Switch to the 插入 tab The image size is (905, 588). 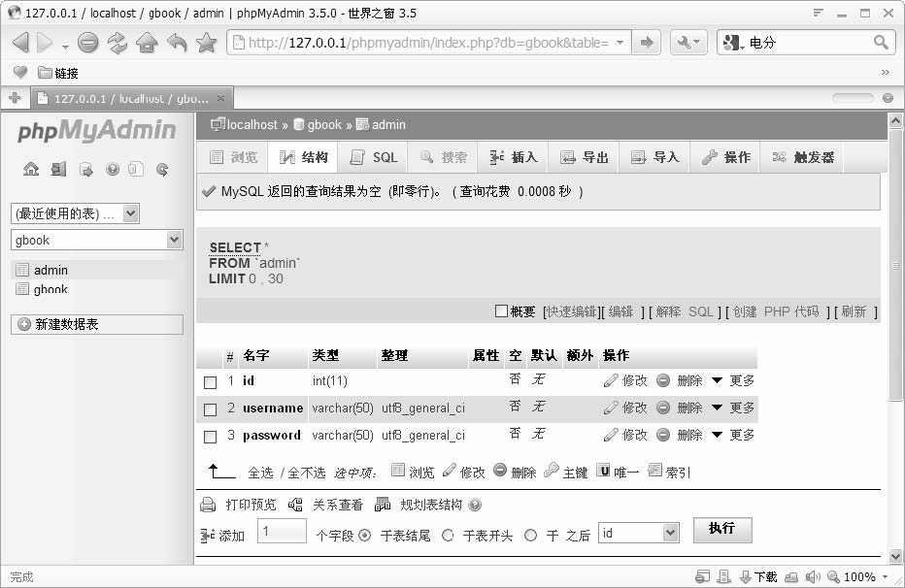coord(513,157)
